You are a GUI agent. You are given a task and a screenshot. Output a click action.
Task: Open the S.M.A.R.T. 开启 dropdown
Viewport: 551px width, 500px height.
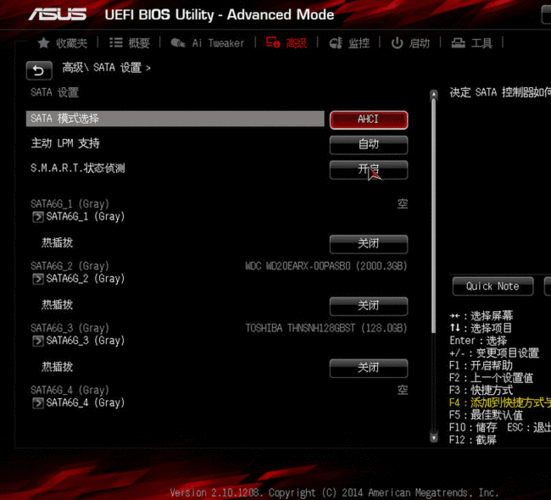point(369,170)
